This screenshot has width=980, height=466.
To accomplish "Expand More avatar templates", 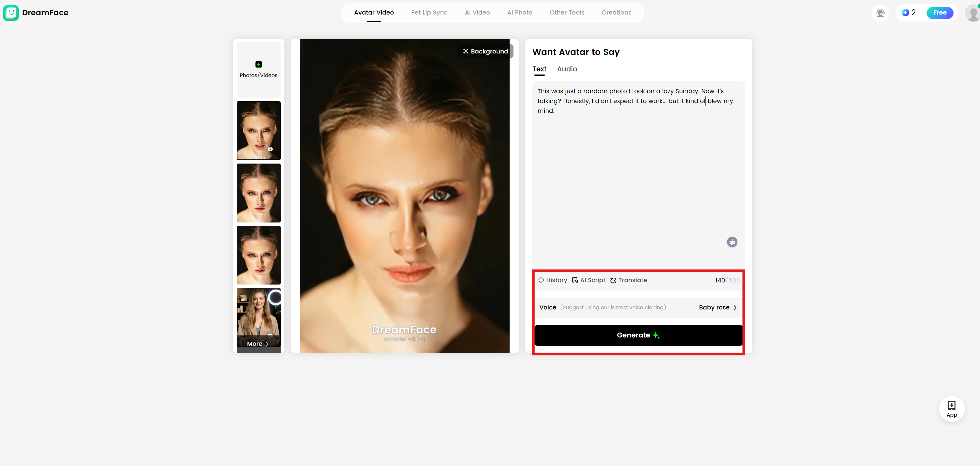I will pos(258,343).
